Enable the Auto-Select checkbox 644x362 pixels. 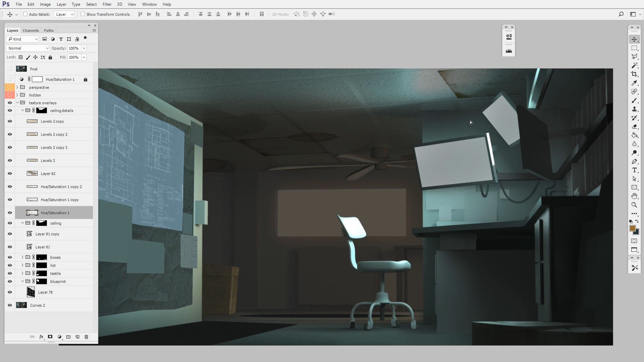click(x=25, y=14)
